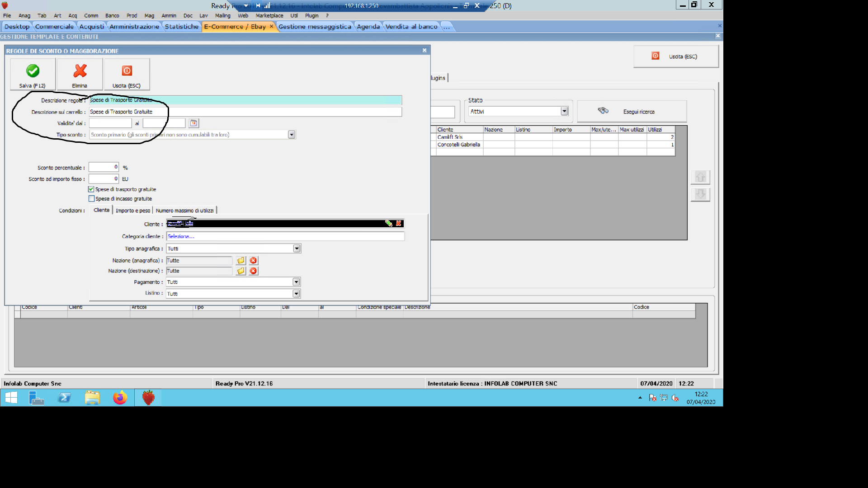The width and height of the screenshot is (868, 488).
Task: Click the Esegui ricerca button
Action: pos(632,112)
